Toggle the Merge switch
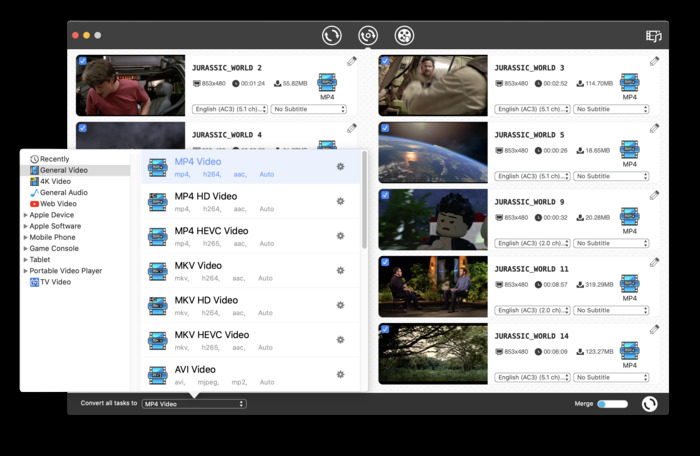The image size is (700, 456). click(x=612, y=404)
